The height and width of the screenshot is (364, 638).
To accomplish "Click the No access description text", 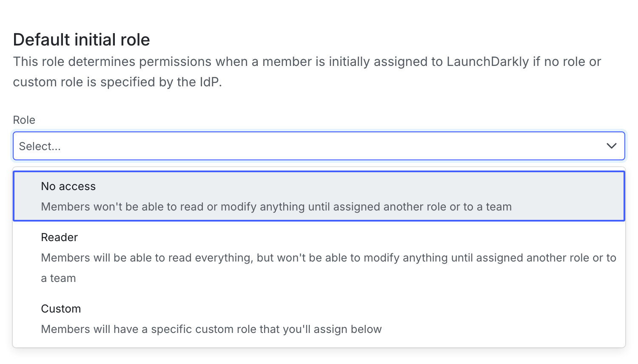I will point(276,207).
